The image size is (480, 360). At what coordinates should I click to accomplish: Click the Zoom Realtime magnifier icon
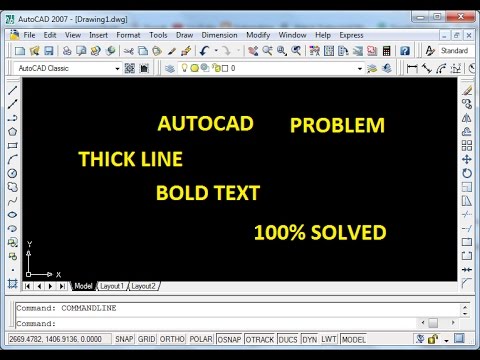[x=267, y=51]
